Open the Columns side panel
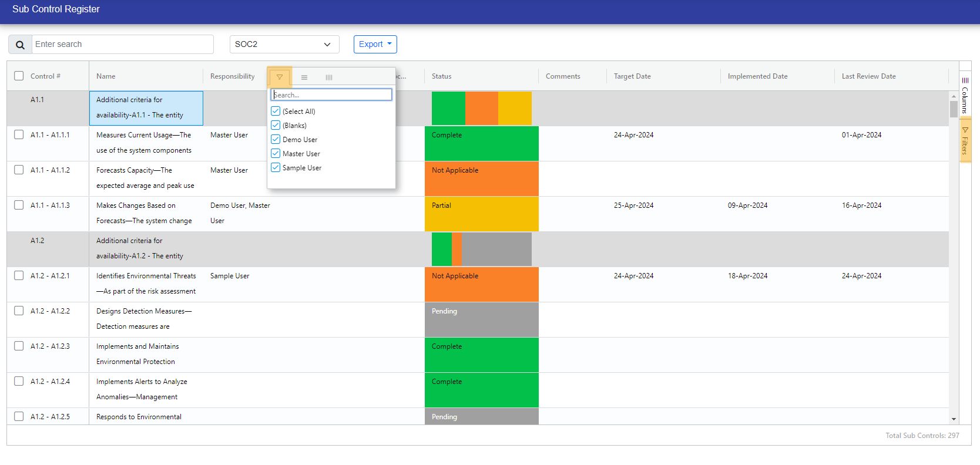 [x=965, y=95]
